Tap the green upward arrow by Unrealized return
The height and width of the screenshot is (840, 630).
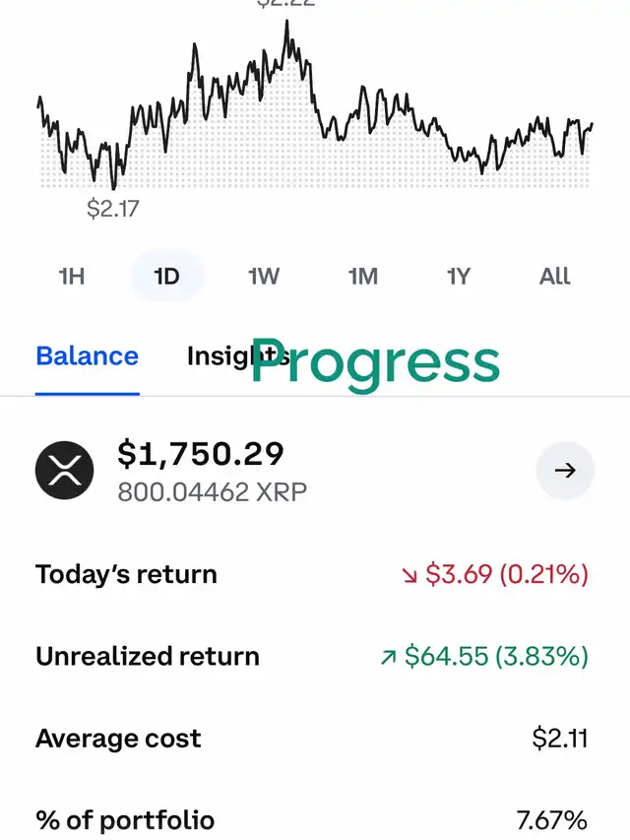point(389,657)
